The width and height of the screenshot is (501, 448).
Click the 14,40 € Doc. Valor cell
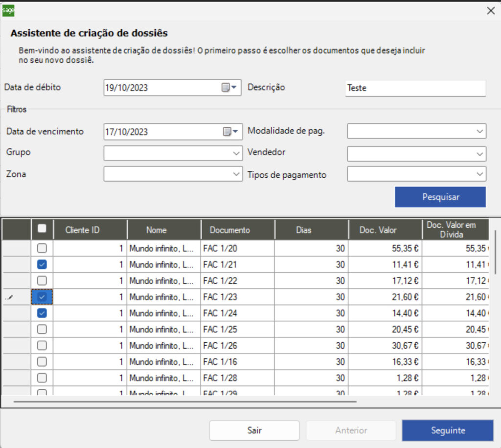(386, 313)
